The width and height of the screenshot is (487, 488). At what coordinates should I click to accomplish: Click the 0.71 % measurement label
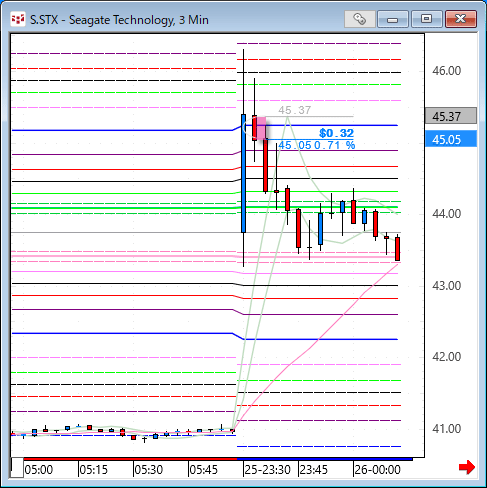[x=335, y=145]
